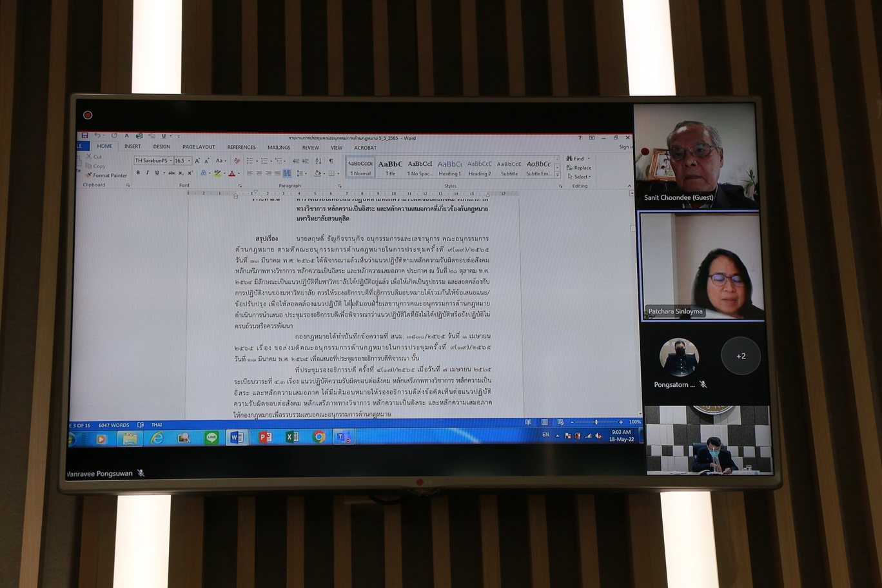Click the 6047 WORDS count in status bar
The width and height of the screenshot is (882, 588).
pyautogui.click(x=113, y=425)
